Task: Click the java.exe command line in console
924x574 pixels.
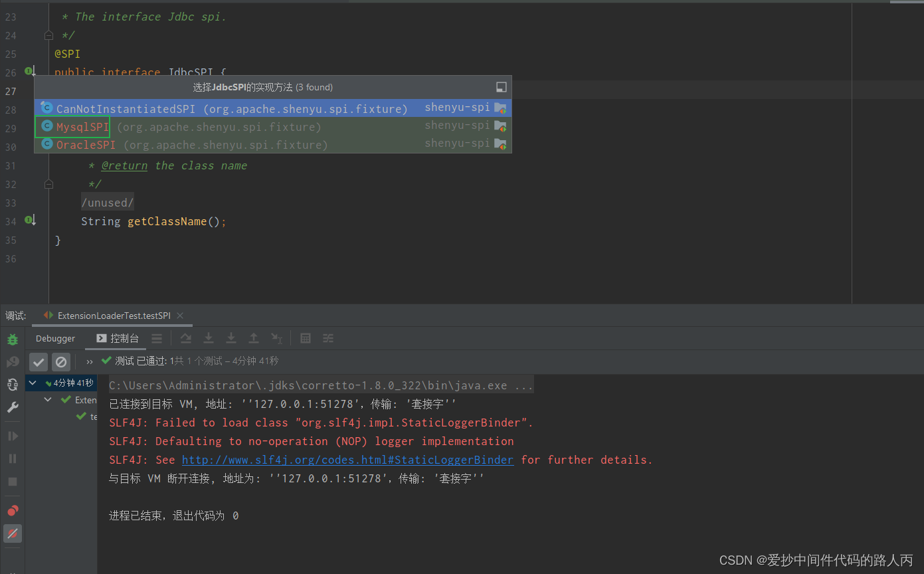Action: coord(321,385)
